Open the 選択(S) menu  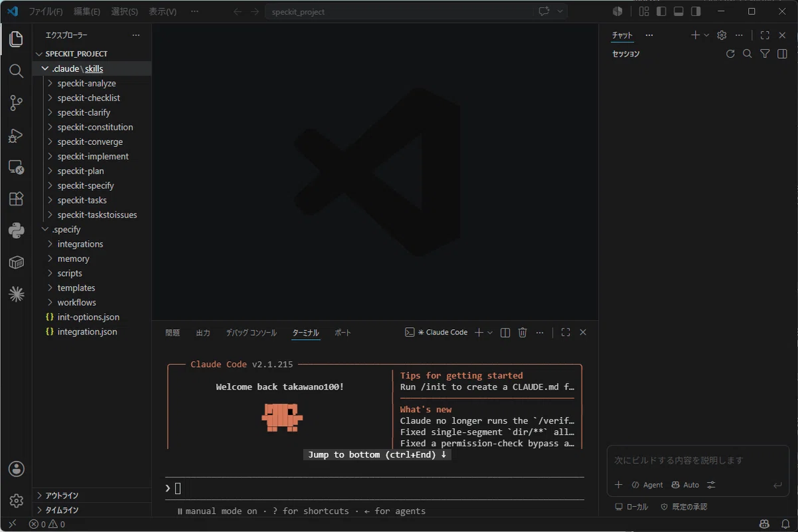124,11
